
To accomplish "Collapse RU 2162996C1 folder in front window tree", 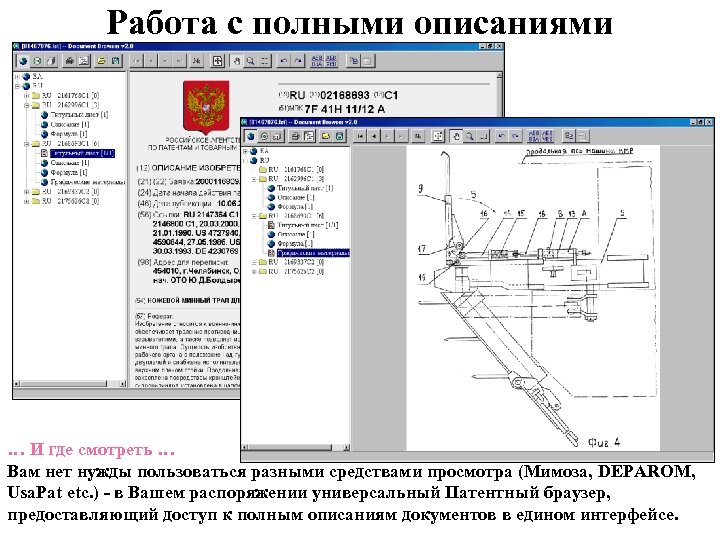I will click(254, 179).
